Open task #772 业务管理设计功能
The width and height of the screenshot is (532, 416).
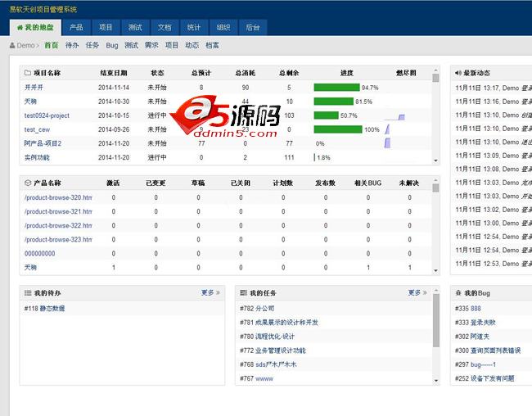tap(273, 350)
